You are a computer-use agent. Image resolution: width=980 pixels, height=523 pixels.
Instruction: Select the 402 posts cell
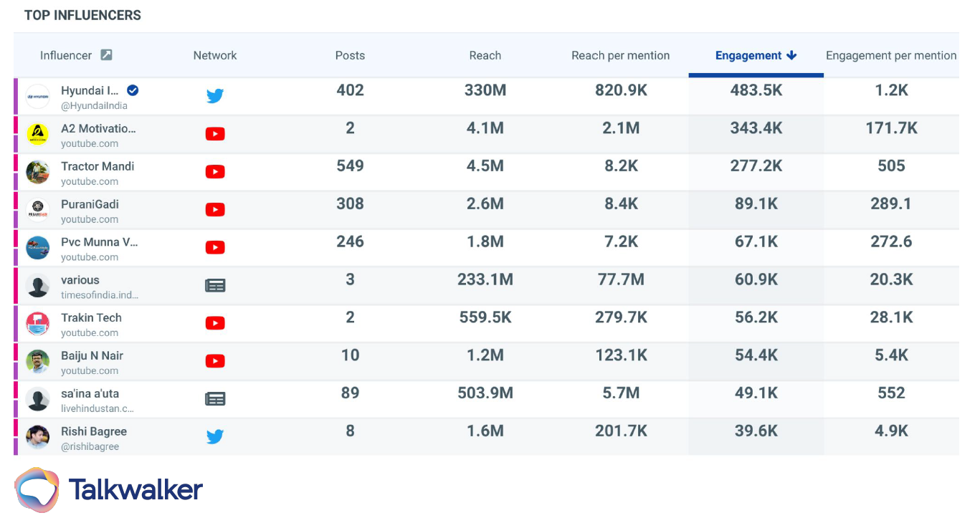(350, 90)
